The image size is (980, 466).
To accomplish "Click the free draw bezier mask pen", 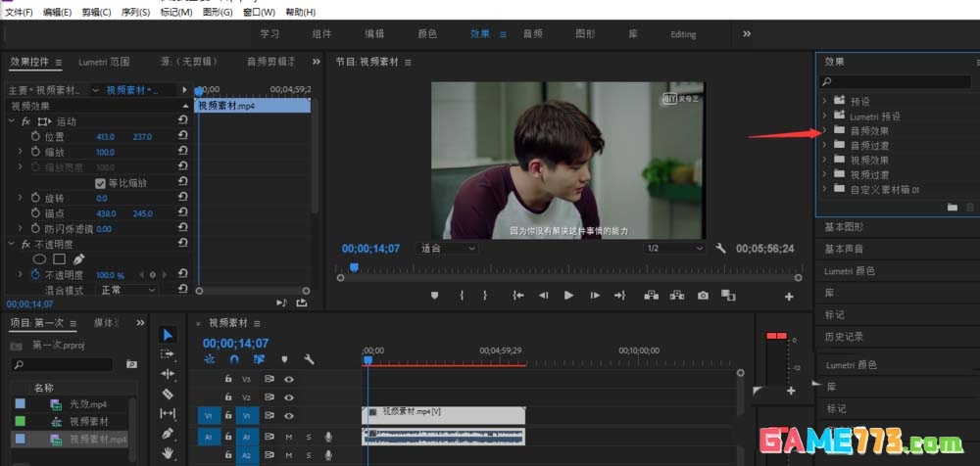I will tap(78, 258).
